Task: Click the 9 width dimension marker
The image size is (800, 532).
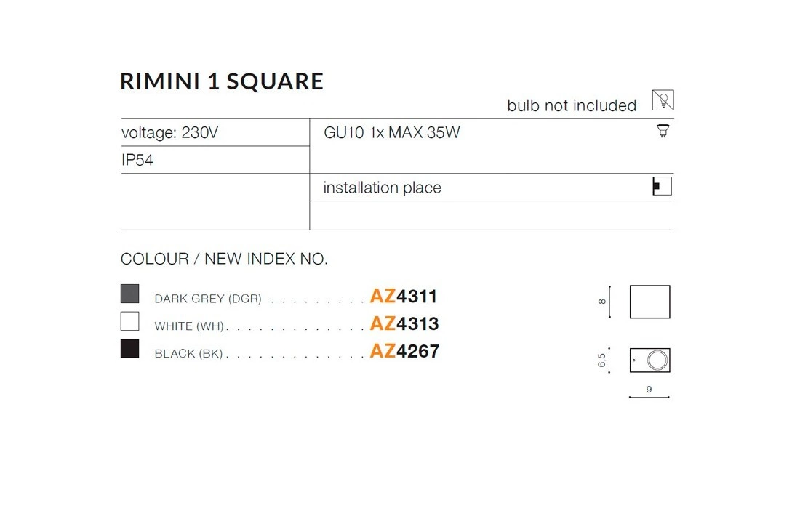Action: pos(649,391)
